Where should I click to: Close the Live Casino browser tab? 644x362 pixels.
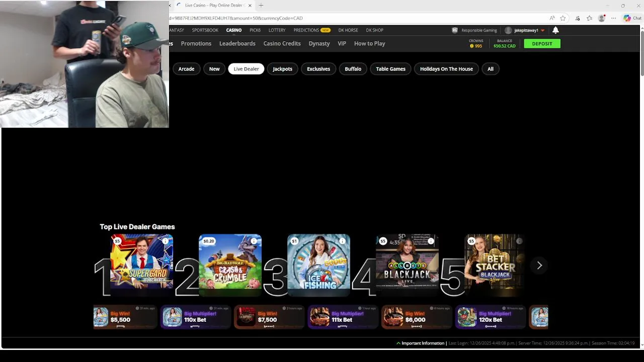pos(250,6)
